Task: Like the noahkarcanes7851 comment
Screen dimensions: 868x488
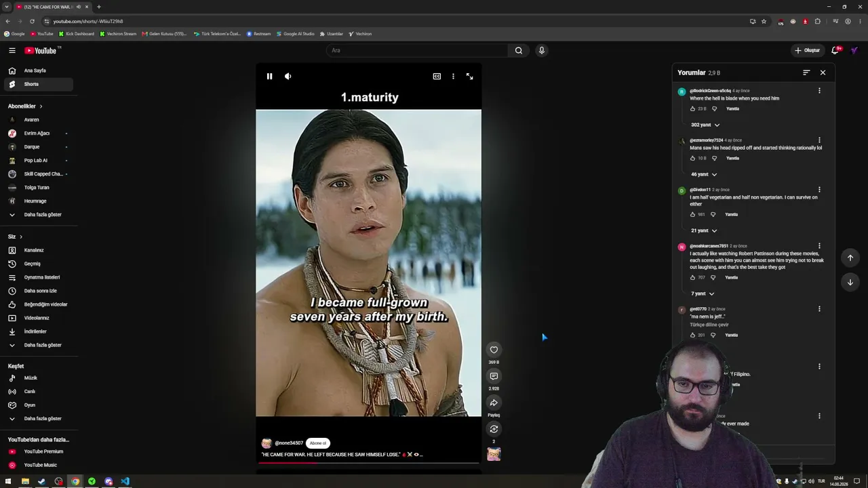Action: point(693,277)
